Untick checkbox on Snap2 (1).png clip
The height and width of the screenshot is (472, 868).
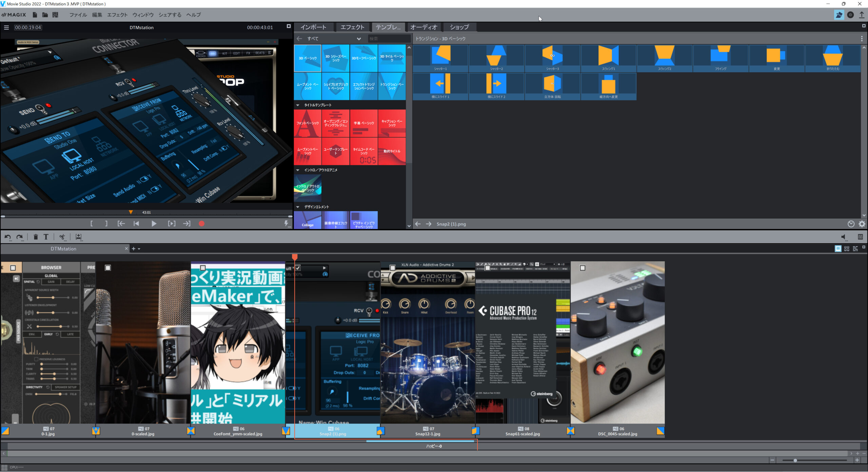298,268
